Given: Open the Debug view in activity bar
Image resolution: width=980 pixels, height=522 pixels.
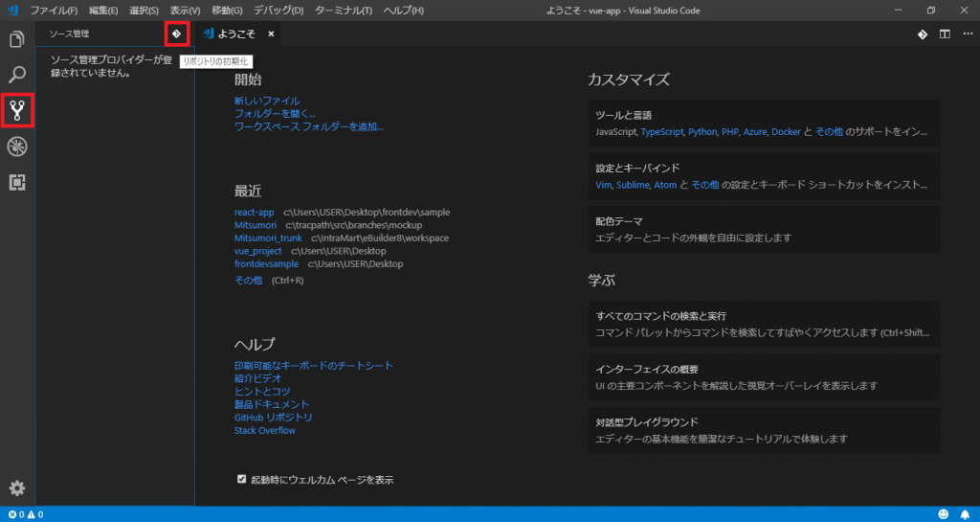Looking at the screenshot, I should [17, 147].
